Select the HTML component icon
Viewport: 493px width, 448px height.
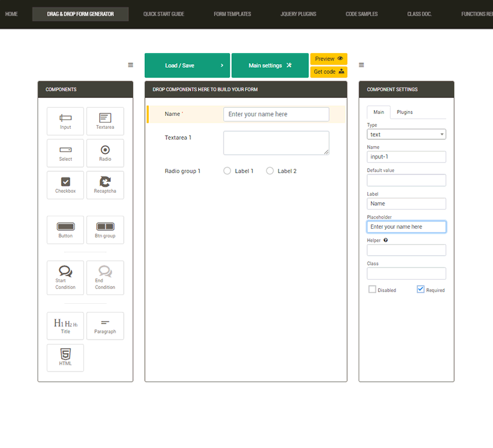point(65,357)
